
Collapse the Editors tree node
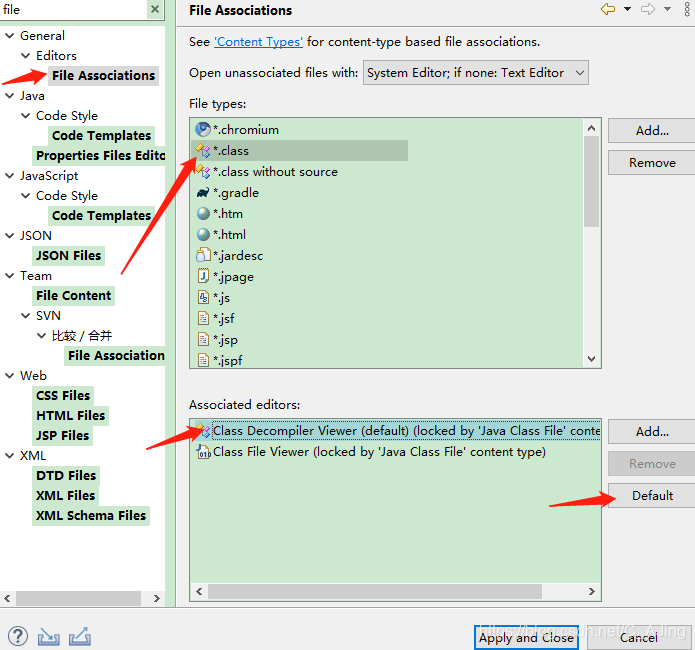26,55
